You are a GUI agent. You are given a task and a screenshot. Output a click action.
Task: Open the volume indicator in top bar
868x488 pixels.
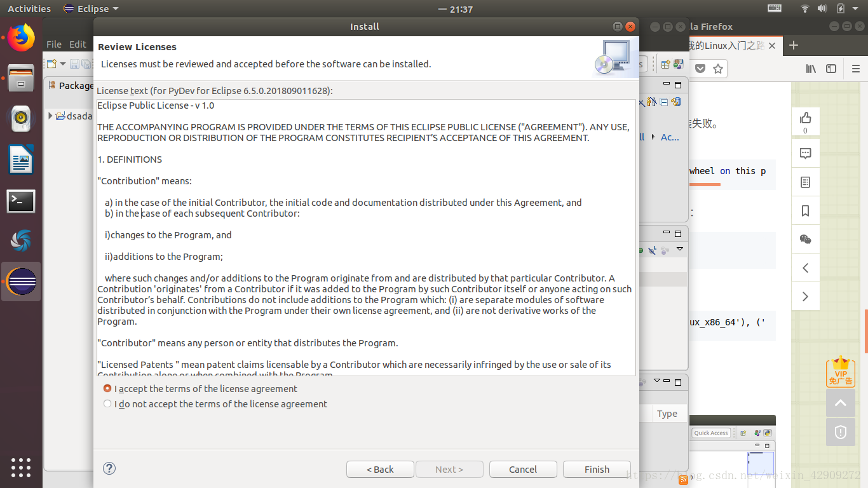pos(822,8)
